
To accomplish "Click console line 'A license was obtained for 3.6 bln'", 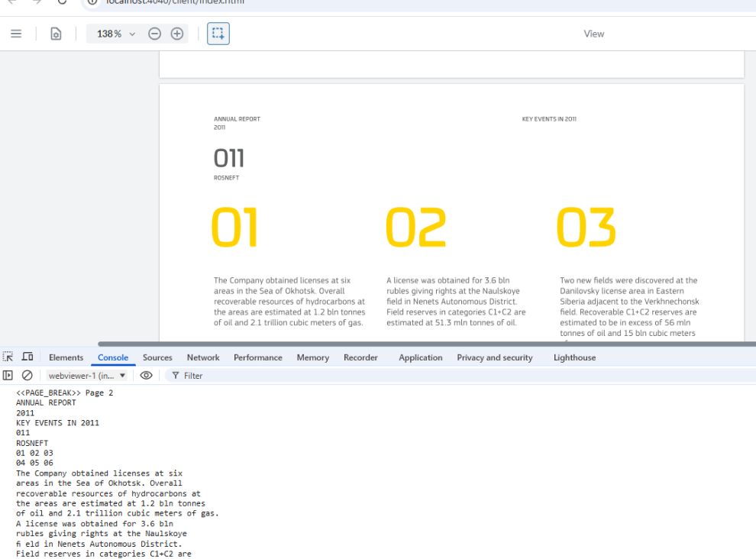I will click(95, 523).
